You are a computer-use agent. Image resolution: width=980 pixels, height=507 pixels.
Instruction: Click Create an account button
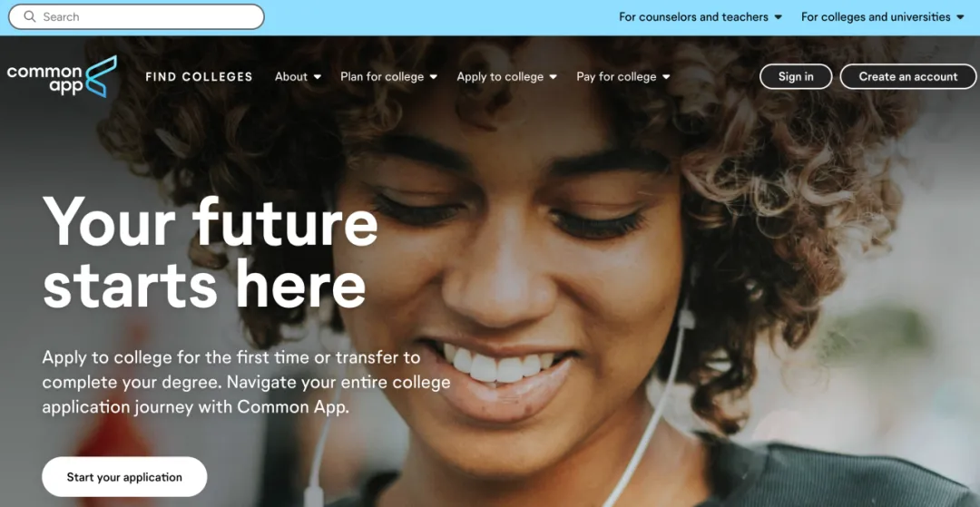pos(908,77)
